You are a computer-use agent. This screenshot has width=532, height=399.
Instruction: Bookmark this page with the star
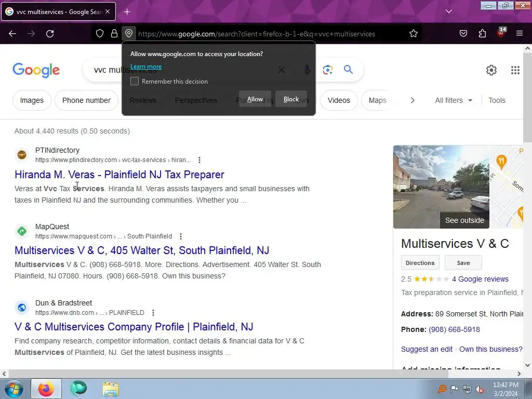[x=413, y=34]
